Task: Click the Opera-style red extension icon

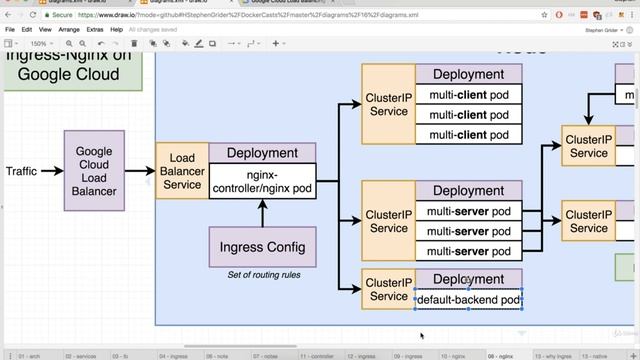Action: coord(559,15)
